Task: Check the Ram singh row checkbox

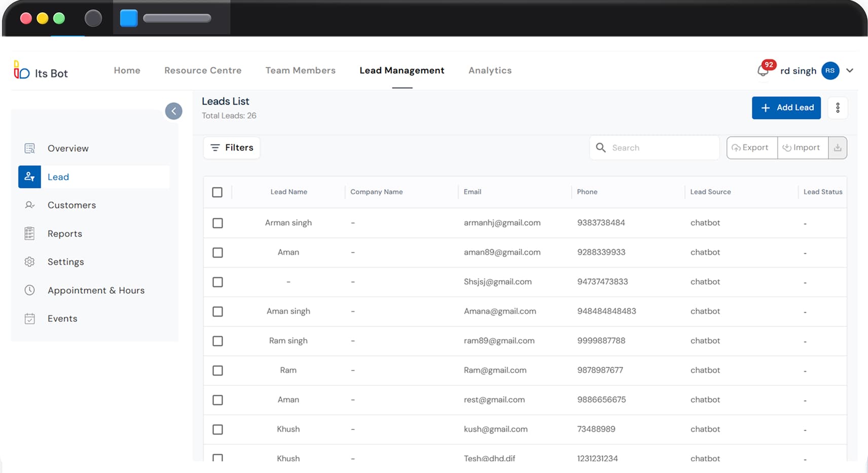Action: click(x=218, y=341)
